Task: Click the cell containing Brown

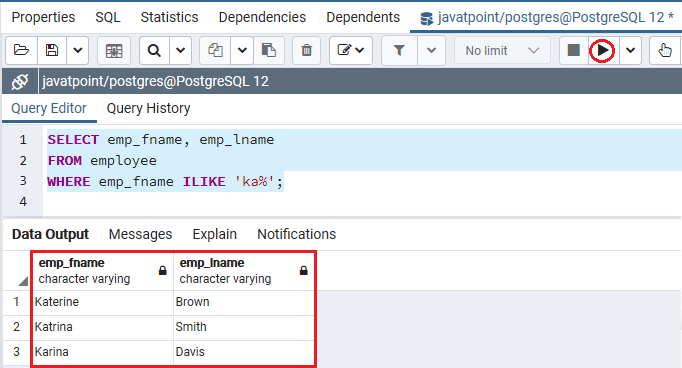Action: click(x=244, y=302)
